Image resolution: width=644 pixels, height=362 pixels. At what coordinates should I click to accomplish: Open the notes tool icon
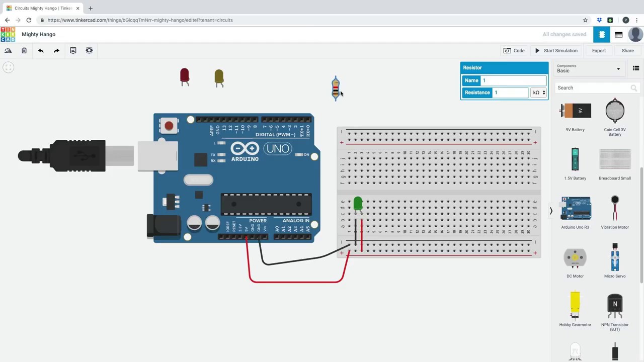[x=73, y=50]
